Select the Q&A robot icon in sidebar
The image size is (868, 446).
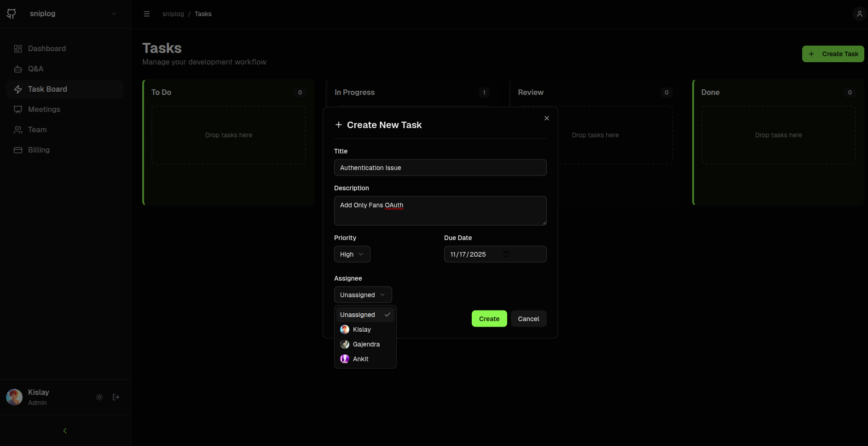click(x=18, y=69)
